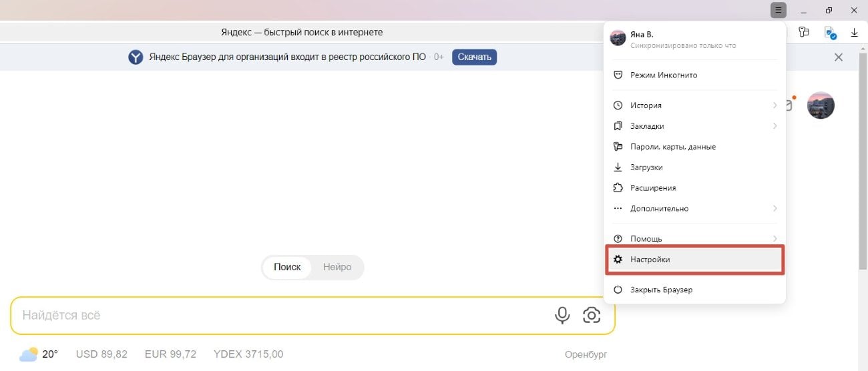Click the download arrow icon beside Загрузки
The height and width of the screenshot is (371, 868).
pyautogui.click(x=618, y=167)
